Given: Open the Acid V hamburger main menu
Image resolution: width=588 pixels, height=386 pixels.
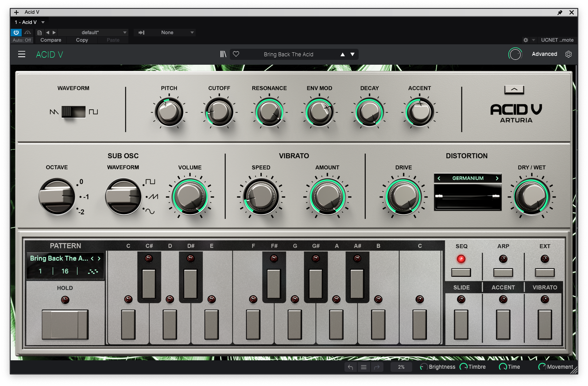Looking at the screenshot, I should coord(22,54).
